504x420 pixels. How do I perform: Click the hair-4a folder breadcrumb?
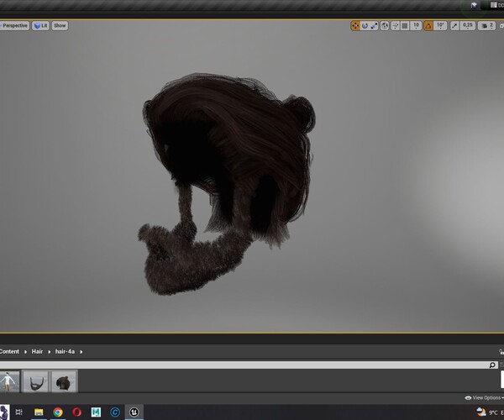tap(65, 352)
